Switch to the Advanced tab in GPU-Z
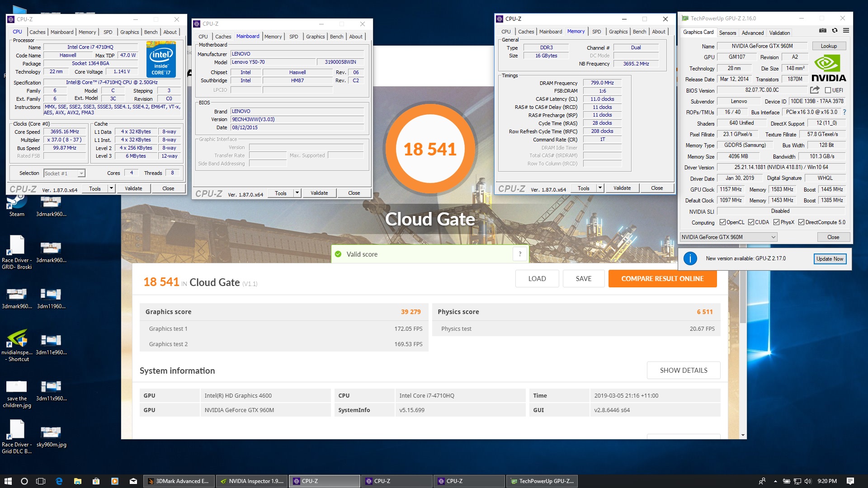Viewport: 868px width, 488px height. point(752,33)
